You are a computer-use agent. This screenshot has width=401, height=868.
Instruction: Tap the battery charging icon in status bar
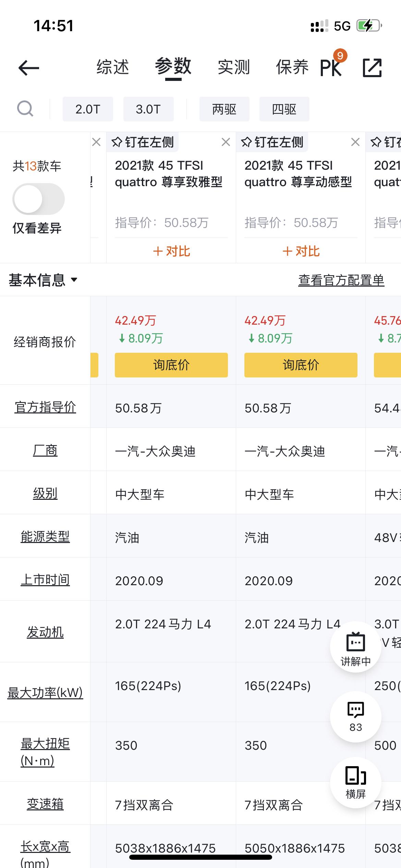pyautogui.click(x=369, y=26)
